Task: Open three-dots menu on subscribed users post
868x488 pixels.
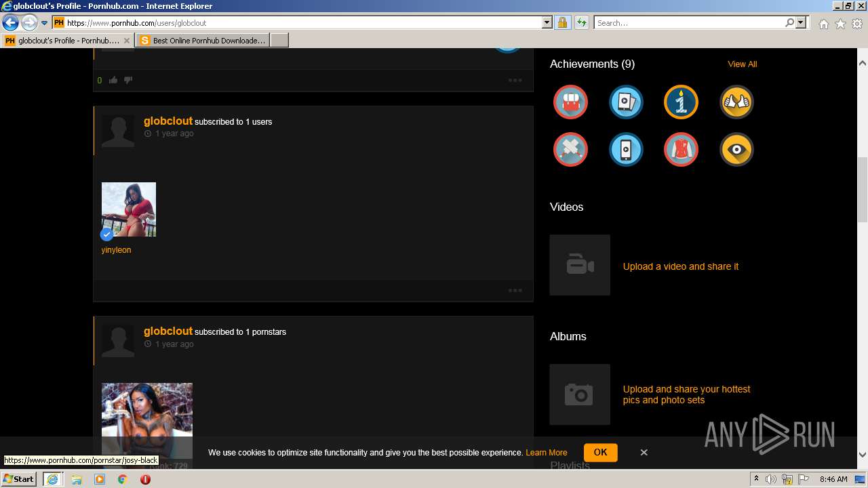Action: pyautogui.click(x=515, y=290)
